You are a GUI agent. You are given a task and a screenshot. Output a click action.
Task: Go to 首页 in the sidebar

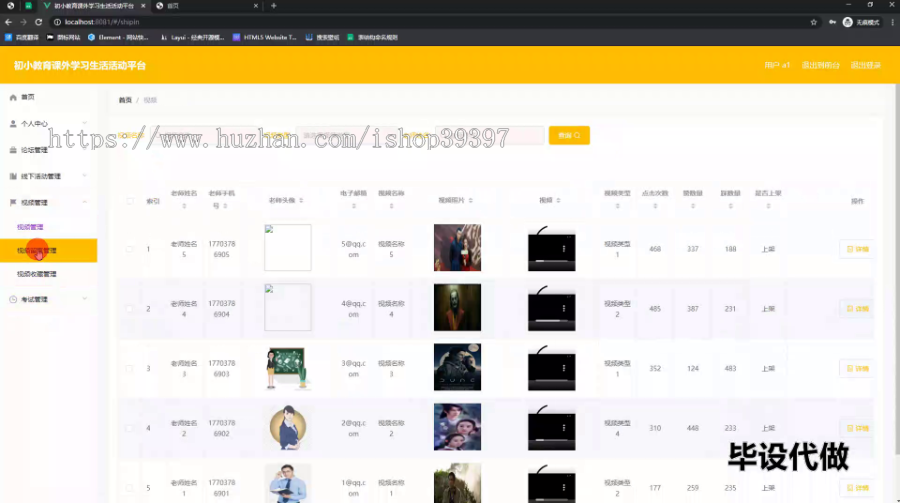click(x=48, y=98)
